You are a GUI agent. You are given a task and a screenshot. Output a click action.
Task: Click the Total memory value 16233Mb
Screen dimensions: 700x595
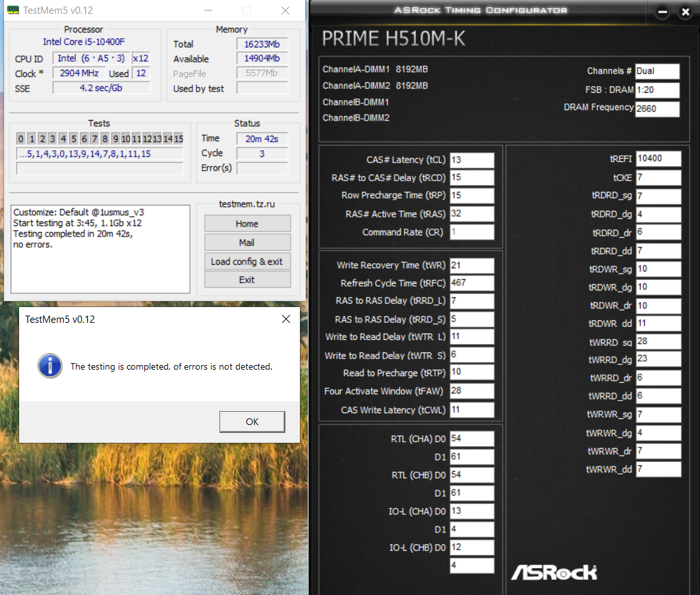(x=262, y=44)
